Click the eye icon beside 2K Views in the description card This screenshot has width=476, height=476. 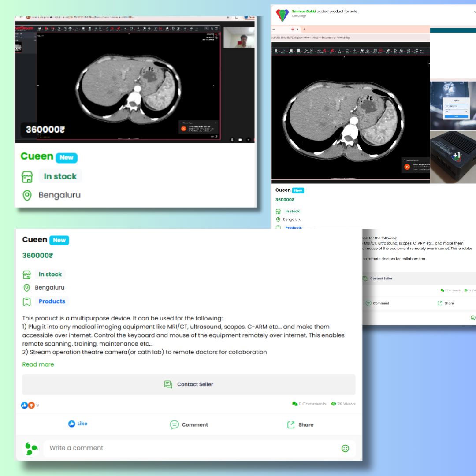coord(334,404)
